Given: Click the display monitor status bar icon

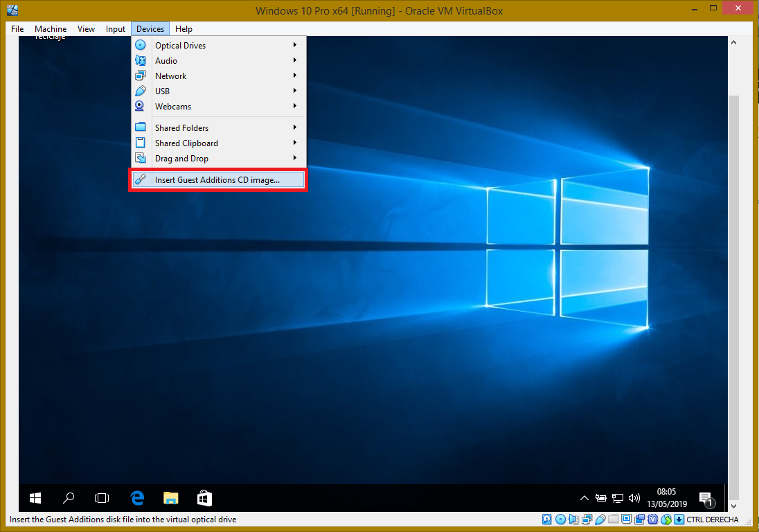Looking at the screenshot, I should pos(626,520).
